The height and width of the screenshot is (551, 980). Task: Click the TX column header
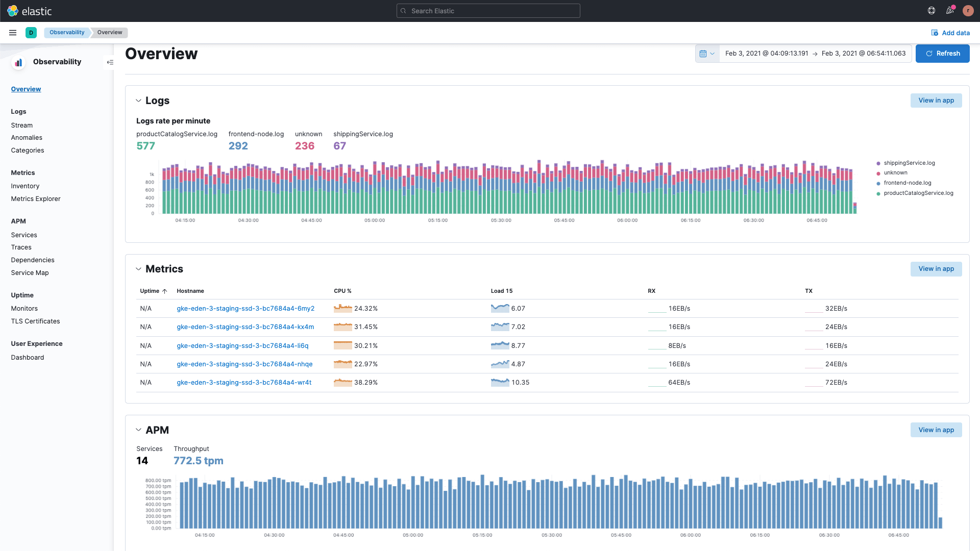coord(808,291)
